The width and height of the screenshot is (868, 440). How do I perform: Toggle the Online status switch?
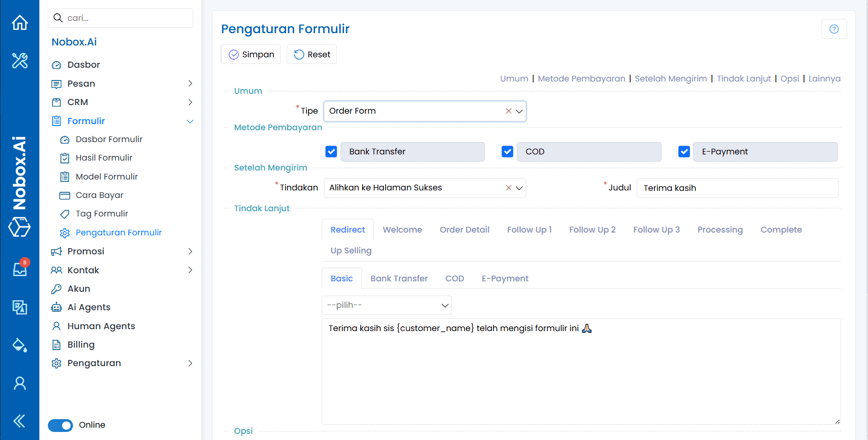pos(60,425)
